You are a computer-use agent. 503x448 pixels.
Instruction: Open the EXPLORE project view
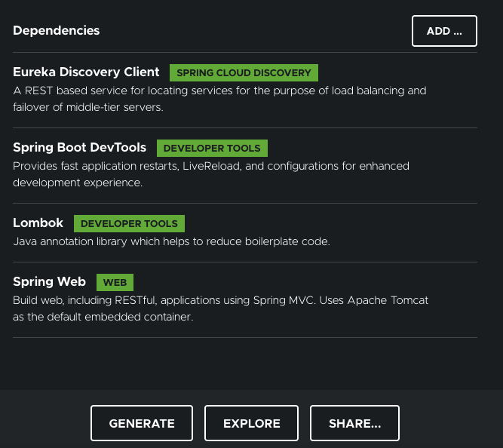click(x=252, y=423)
